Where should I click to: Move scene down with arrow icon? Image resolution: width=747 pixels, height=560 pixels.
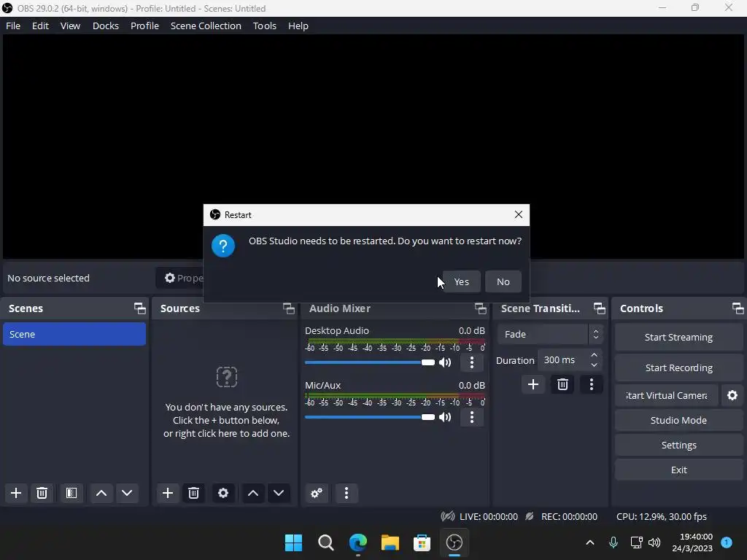[x=127, y=493]
